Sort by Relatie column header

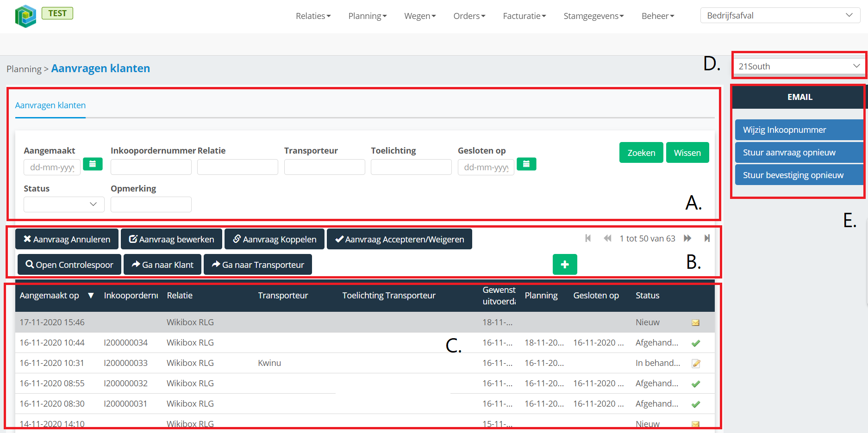[x=180, y=296]
